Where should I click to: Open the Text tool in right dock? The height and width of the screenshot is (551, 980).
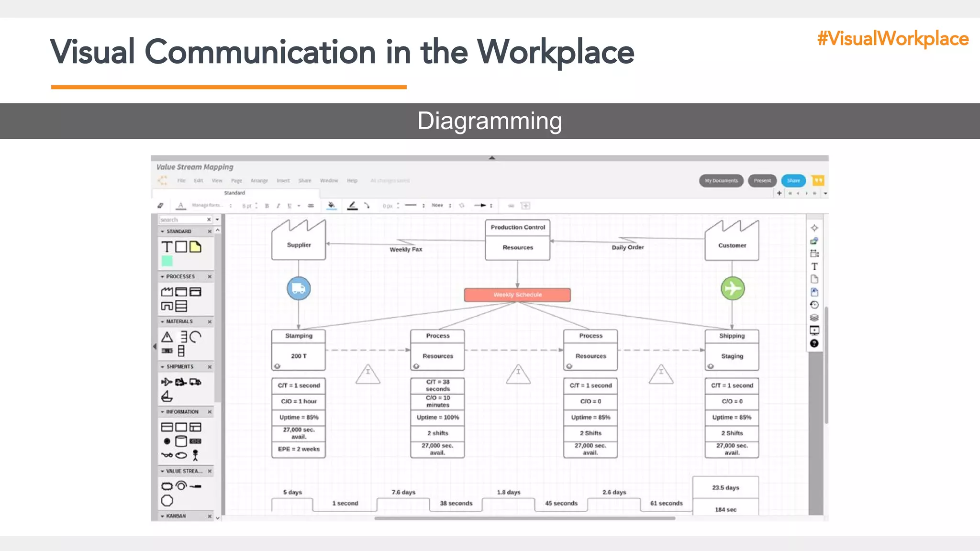coord(814,266)
